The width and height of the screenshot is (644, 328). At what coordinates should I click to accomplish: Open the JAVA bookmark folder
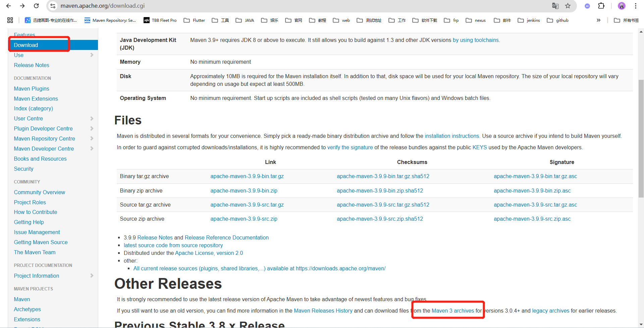[x=245, y=20]
